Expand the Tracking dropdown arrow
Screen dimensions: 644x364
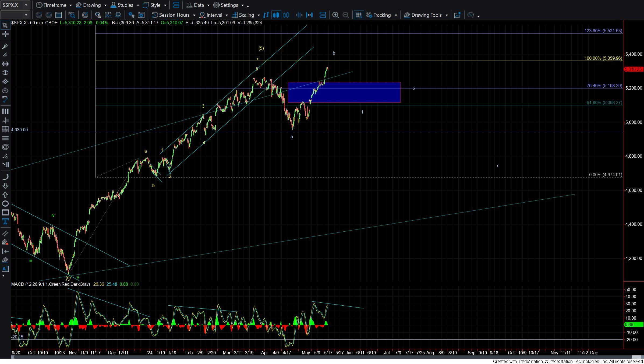pos(396,15)
